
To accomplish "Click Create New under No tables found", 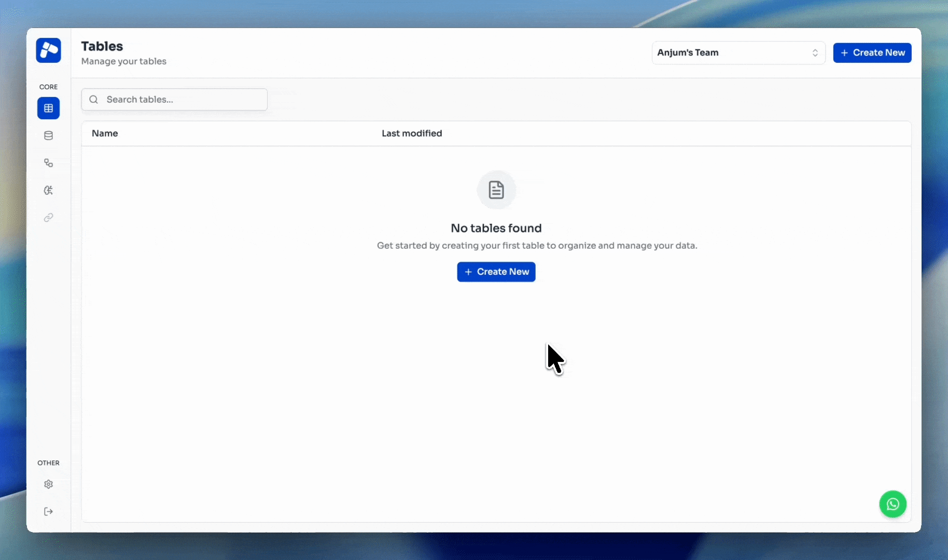I will tap(496, 272).
